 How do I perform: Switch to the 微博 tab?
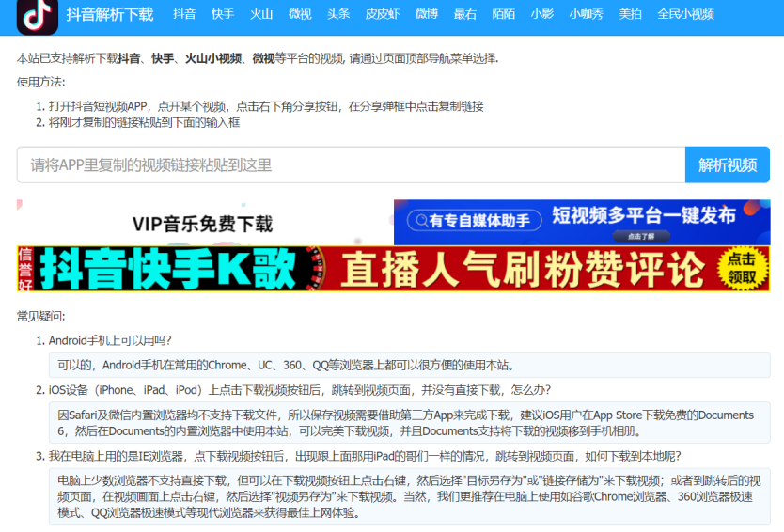click(x=427, y=15)
